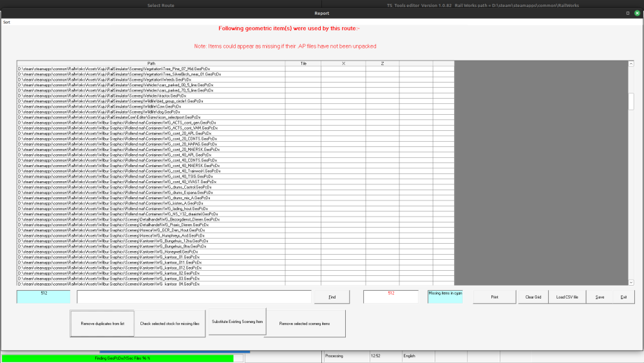Click the Find button
644x363 pixels.
click(x=332, y=297)
